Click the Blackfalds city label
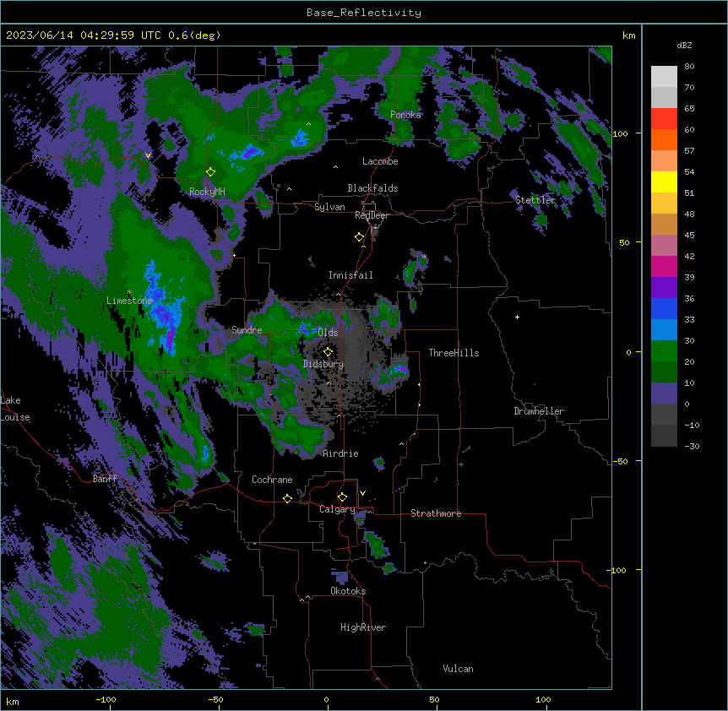Image resolution: width=728 pixels, height=711 pixels. point(372,188)
